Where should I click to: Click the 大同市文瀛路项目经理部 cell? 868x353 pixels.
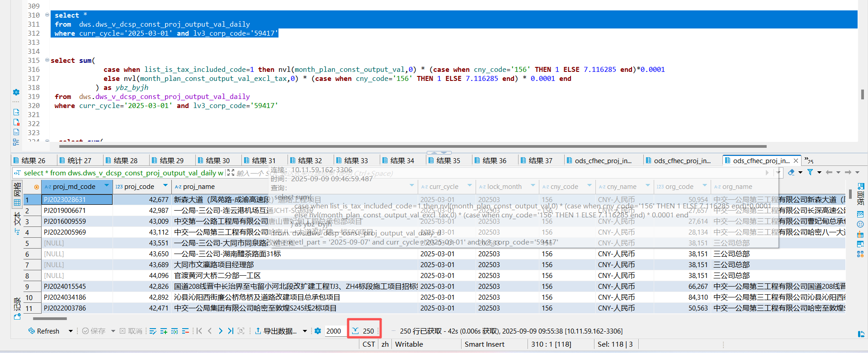tap(295, 265)
